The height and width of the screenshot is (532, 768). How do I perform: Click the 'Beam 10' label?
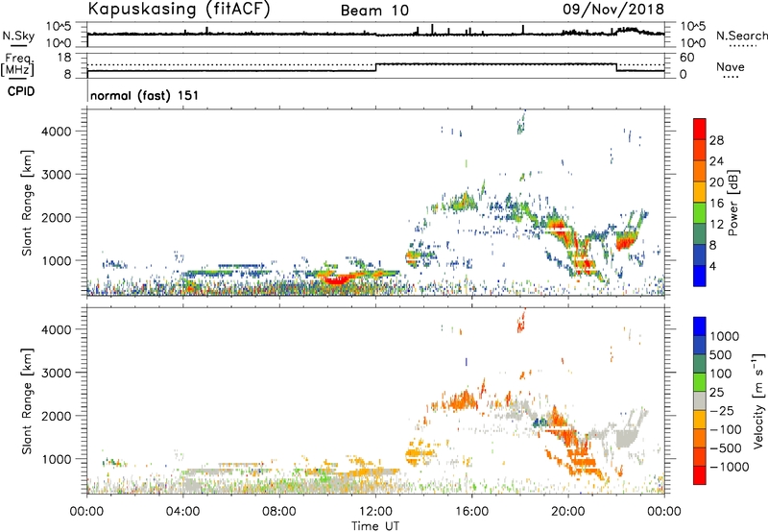pyautogui.click(x=374, y=11)
